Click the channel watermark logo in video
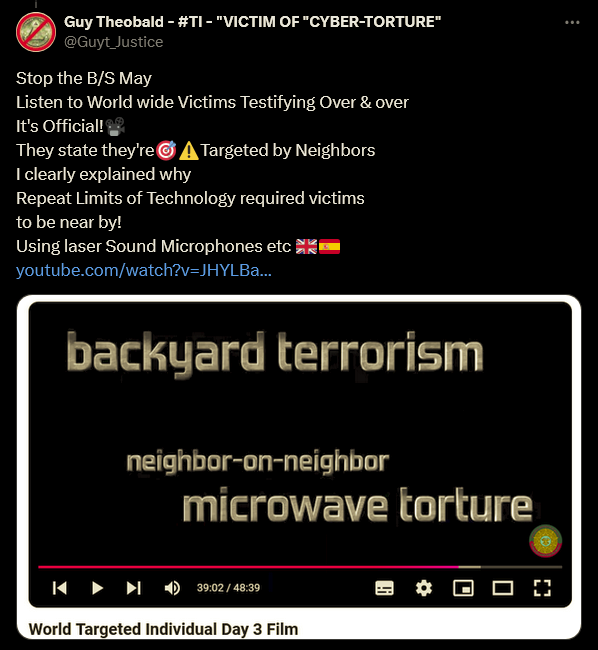 coord(545,541)
